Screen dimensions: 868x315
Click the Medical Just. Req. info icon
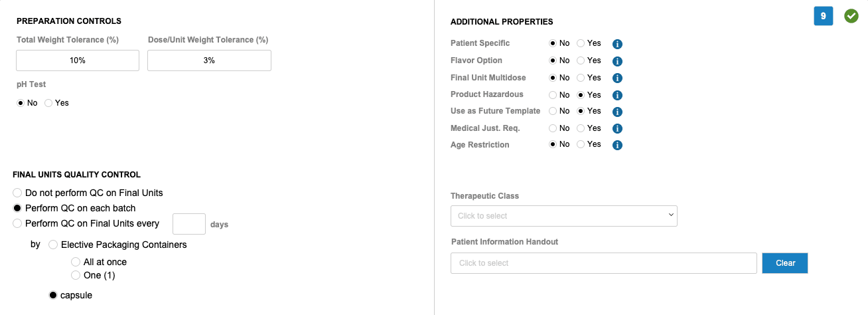[x=617, y=129]
